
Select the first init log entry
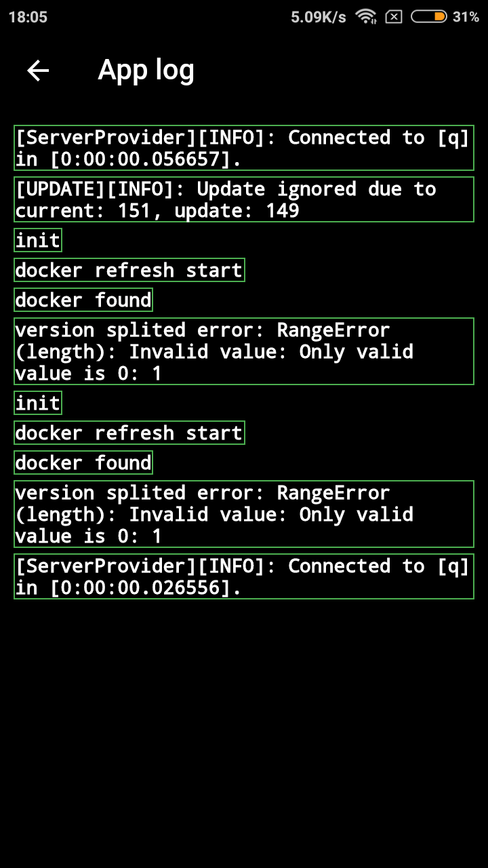point(37,241)
